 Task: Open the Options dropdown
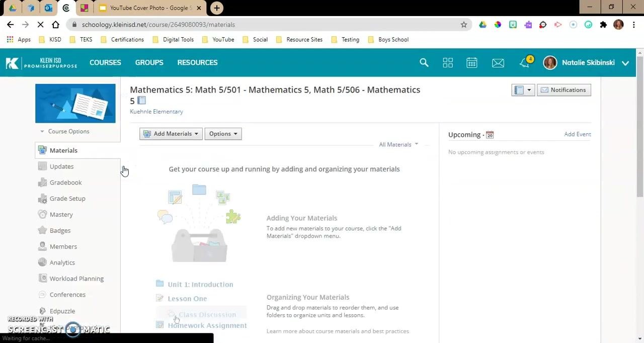(x=223, y=134)
